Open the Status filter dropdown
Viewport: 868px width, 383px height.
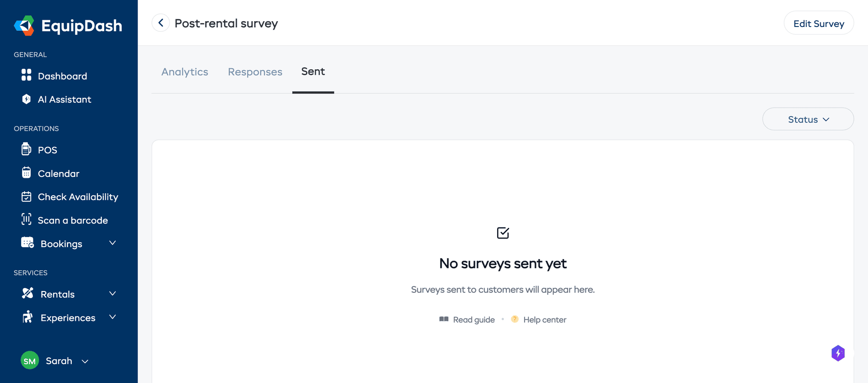808,119
